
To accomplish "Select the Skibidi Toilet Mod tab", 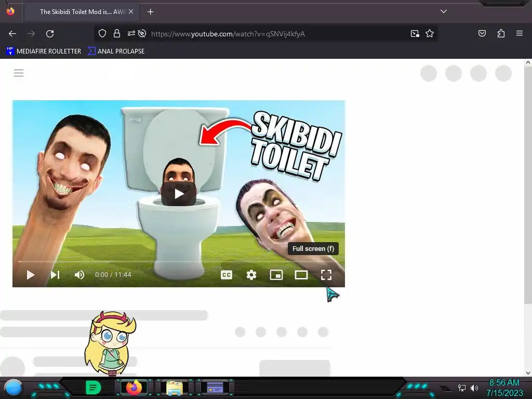I will pyautogui.click(x=81, y=11).
